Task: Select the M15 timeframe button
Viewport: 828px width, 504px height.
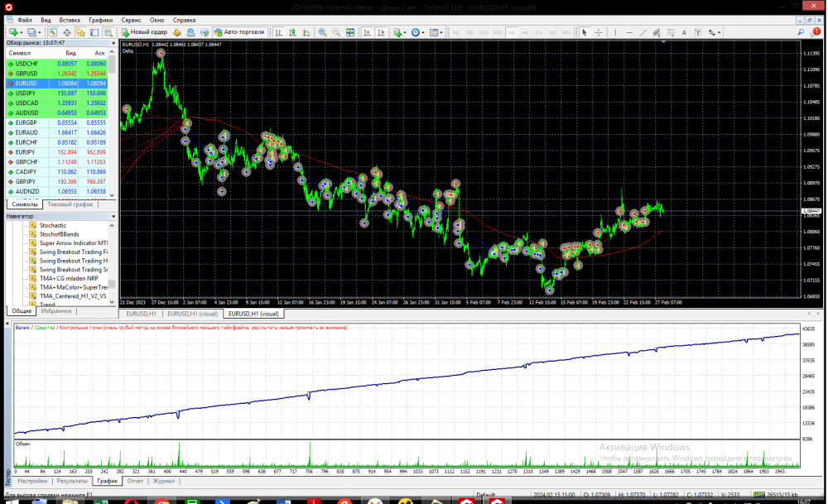Action: (x=484, y=32)
